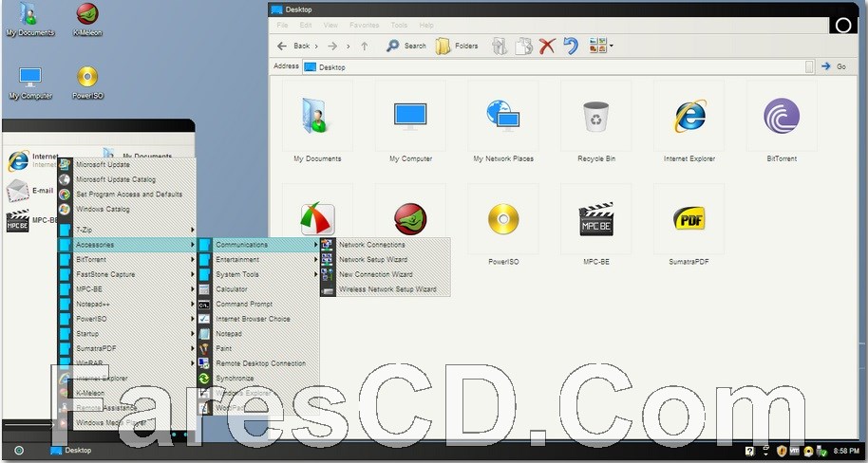Open MPC-BE icon in Desktop window
This screenshot has height=463, width=868.
click(596, 219)
